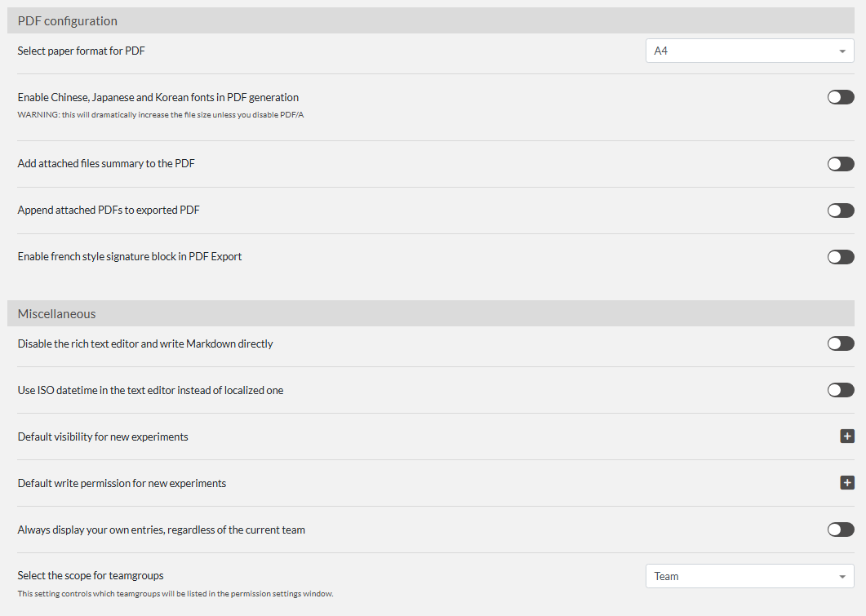Toggle Always display your own entries
Screen dimensions: 866x616
coord(840,530)
